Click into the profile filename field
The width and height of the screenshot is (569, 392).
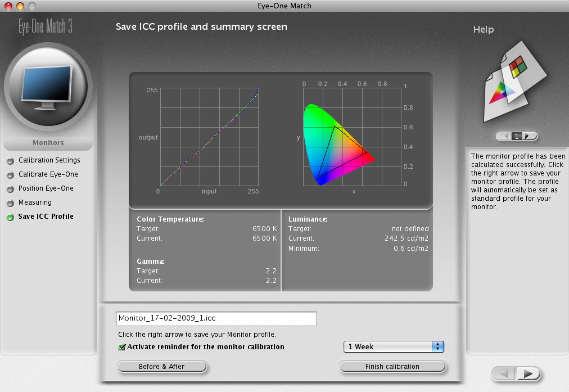[x=216, y=318]
